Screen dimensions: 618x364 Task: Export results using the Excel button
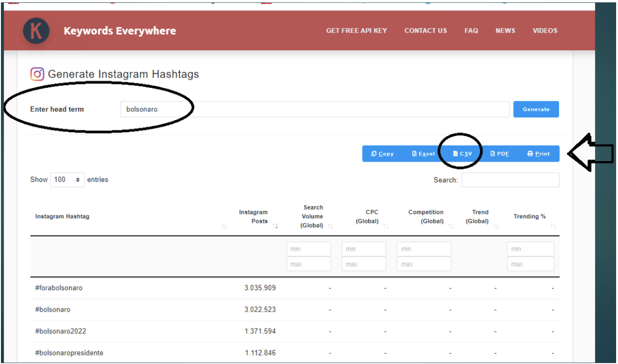423,154
